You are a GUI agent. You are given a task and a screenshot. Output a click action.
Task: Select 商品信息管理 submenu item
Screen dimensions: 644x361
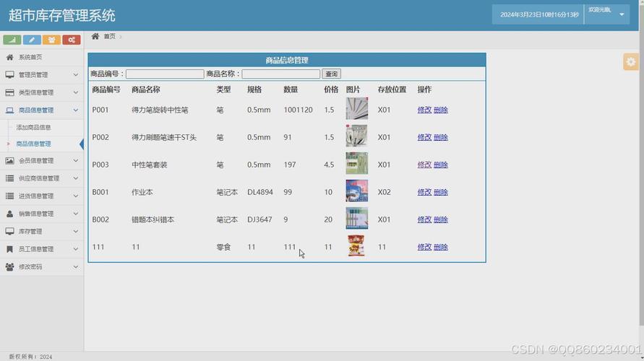(x=34, y=144)
